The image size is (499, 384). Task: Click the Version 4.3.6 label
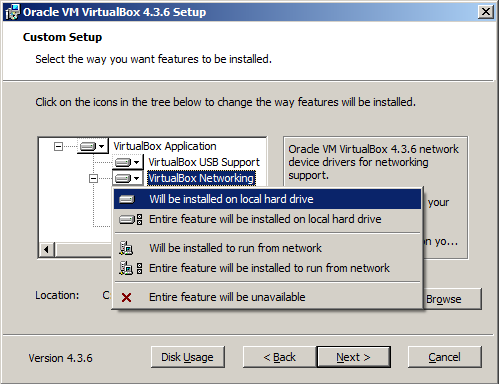[60, 358]
